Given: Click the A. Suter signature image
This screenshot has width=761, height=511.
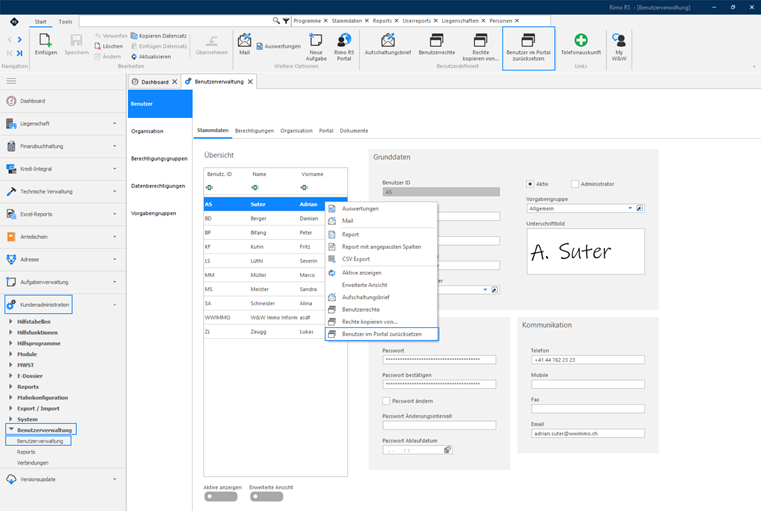Looking at the screenshot, I should pyautogui.click(x=586, y=251).
